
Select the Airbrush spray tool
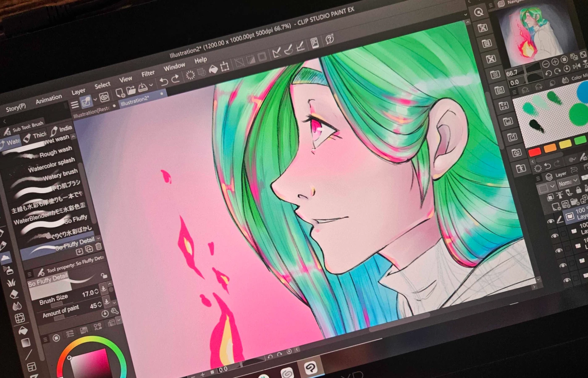click(8, 270)
